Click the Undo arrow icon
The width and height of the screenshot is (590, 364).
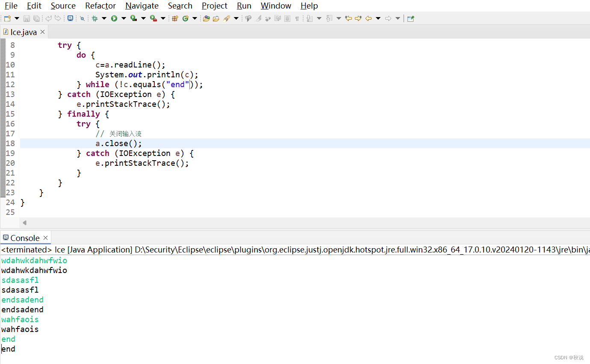(48, 18)
